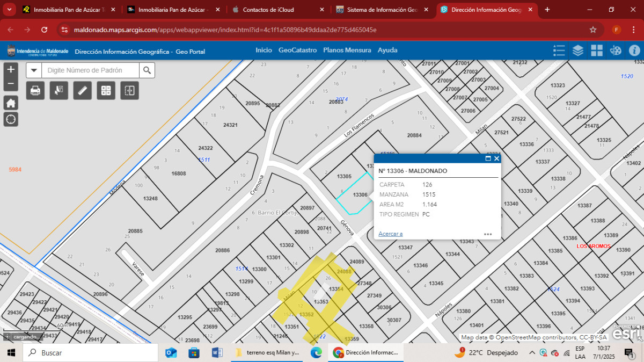Open the Planos Mensura menu
Screen dimensions: 644x362
[x=347, y=50]
